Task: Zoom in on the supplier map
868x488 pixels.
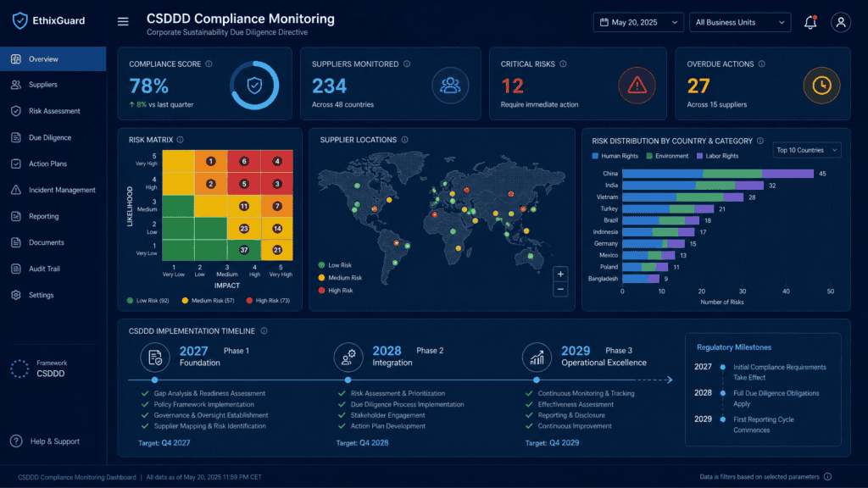Action: [560, 274]
